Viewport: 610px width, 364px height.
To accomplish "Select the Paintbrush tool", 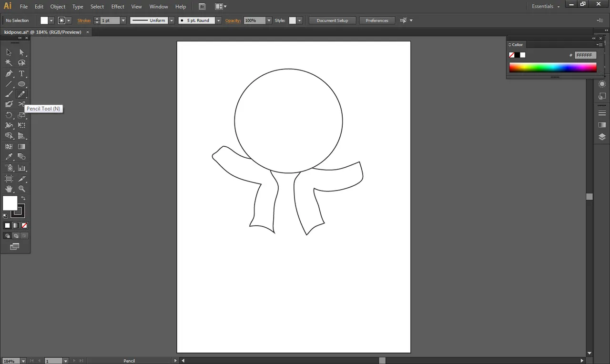I will (9, 94).
